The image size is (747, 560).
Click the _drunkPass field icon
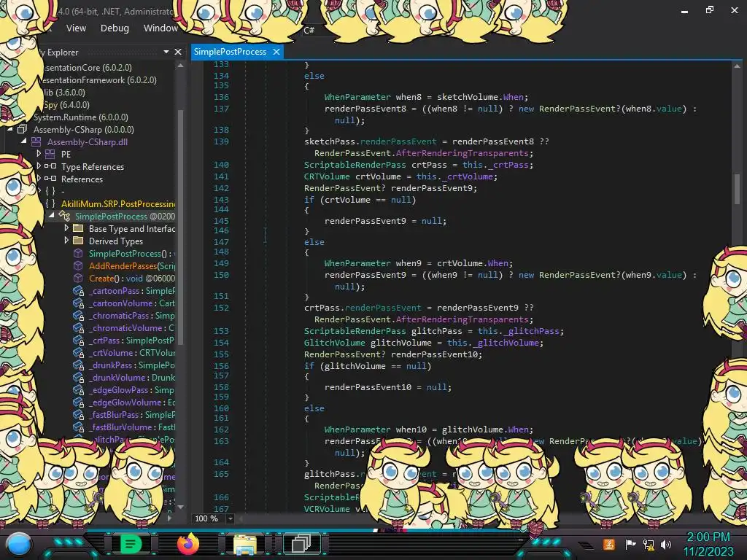79,365
